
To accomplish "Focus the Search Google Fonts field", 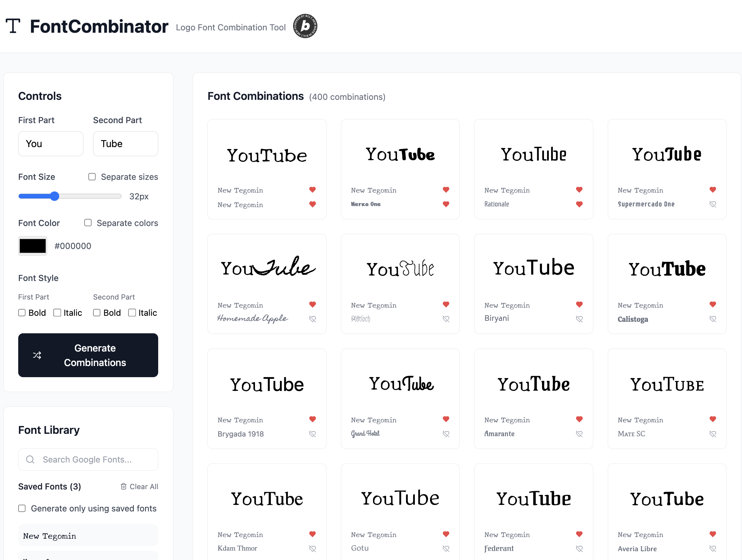I will point(88,459).
